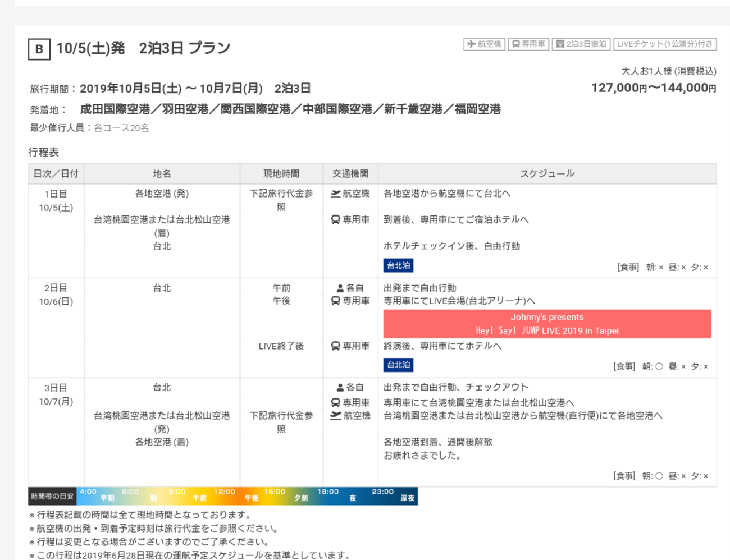Click the 大人お1人様 (消費税込) label

669,71
